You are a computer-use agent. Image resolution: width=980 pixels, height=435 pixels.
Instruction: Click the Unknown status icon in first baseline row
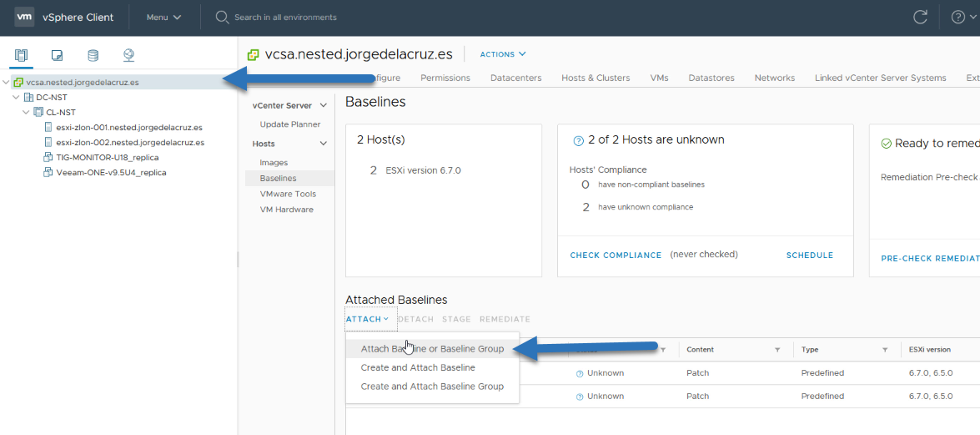pos(580,373)
